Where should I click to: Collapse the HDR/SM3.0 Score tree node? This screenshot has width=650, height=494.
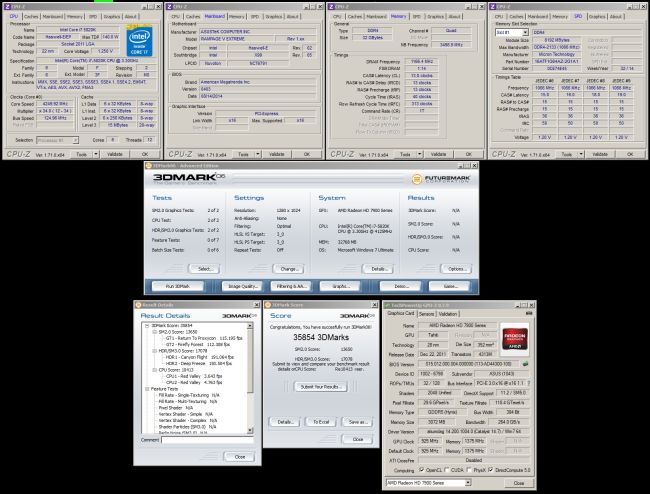(155, 351)
